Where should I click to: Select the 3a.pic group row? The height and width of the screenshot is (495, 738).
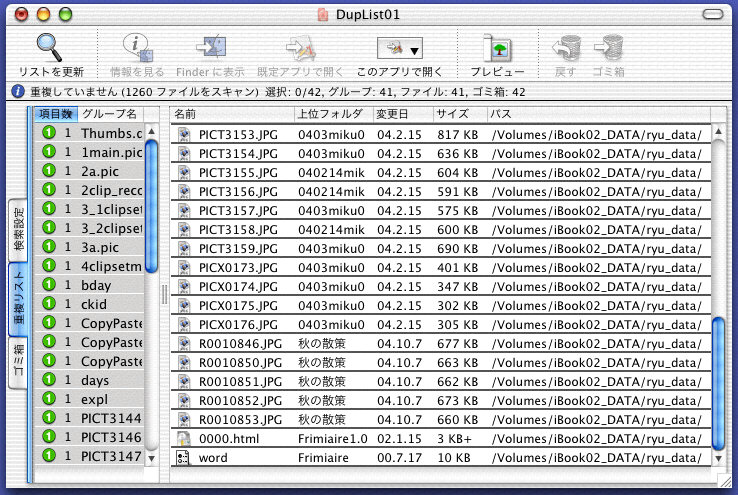coord(89,247)
